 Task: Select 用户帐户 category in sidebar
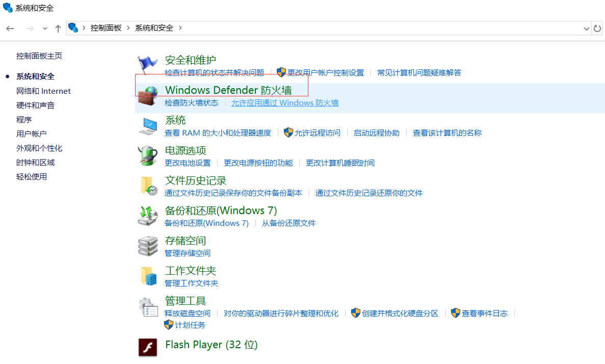click(31, 134)
